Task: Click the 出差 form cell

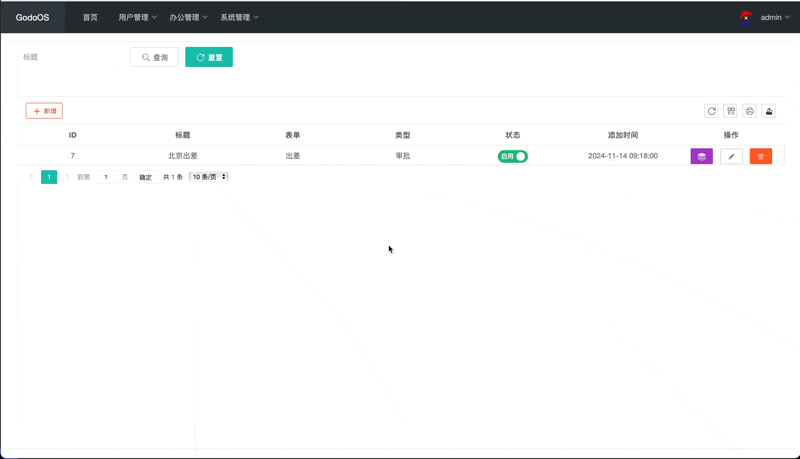Action: 293,156
